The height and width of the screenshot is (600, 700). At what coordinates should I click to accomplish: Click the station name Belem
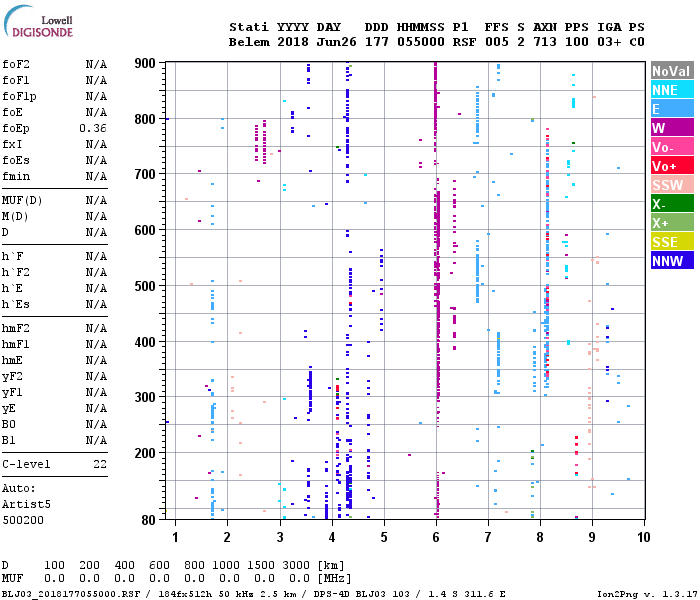point(249,42)
